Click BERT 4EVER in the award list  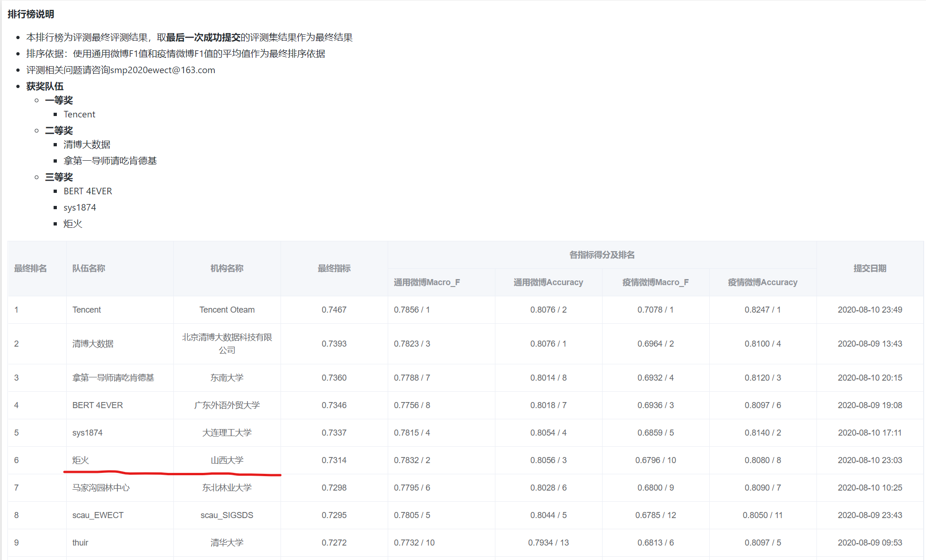[88, 191]
